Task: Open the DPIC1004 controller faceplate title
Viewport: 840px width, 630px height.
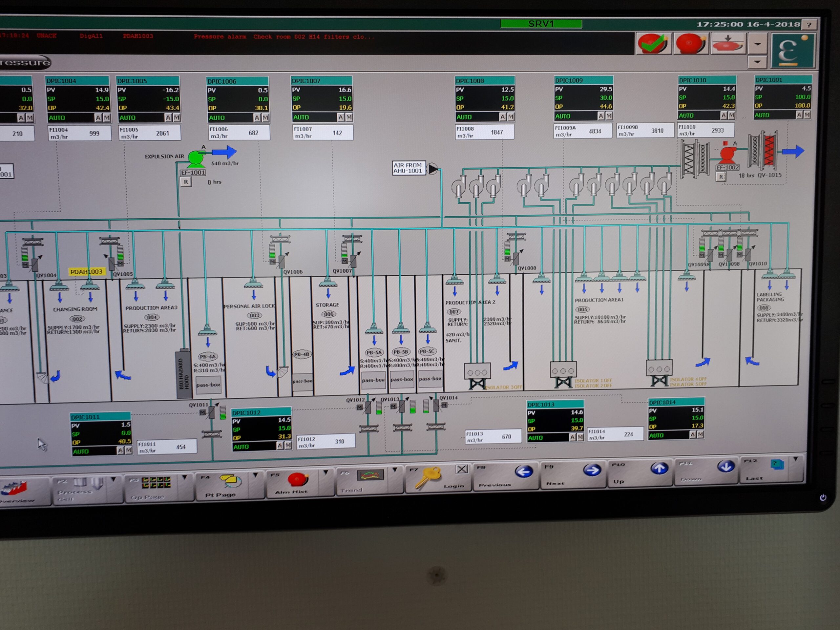Action: [x=77, y=81]
